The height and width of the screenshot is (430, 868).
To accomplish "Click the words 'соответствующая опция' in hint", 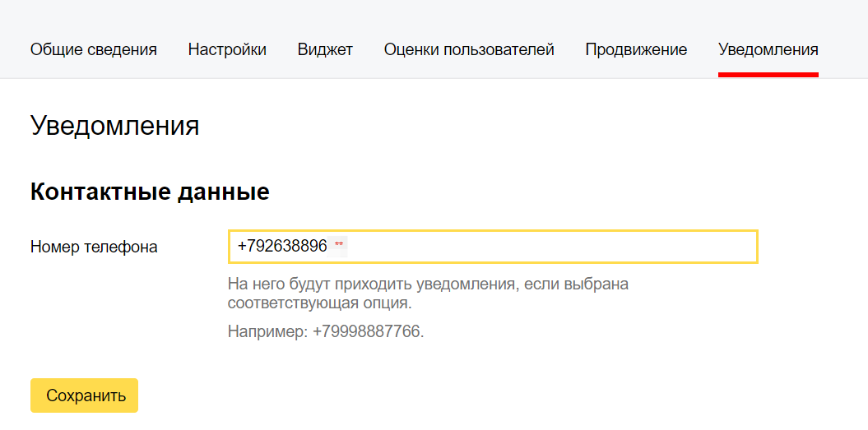I will point(318,304).
